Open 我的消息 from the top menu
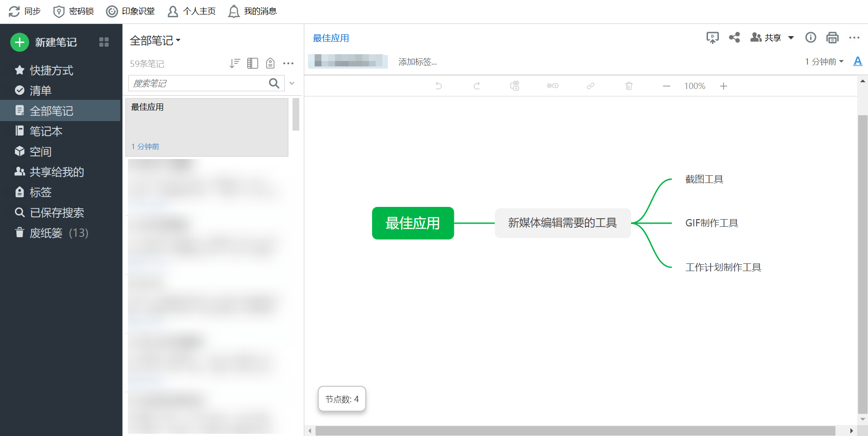This screenshot has height=436, width=868. tap(253, 11)
